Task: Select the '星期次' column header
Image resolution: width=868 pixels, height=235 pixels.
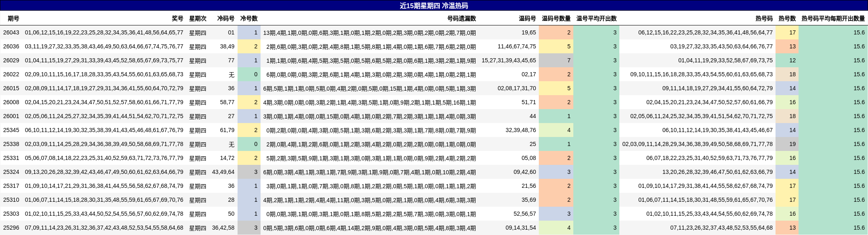Action: click(x=198, y=18)
